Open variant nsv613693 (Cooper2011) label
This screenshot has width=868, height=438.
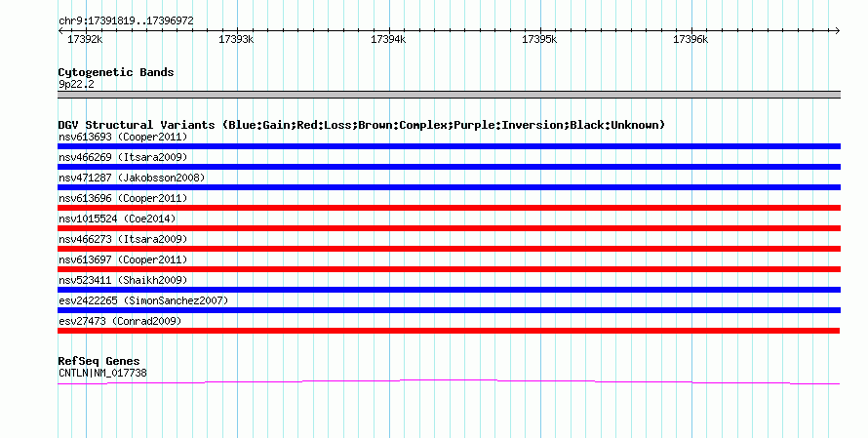[123, 137]
